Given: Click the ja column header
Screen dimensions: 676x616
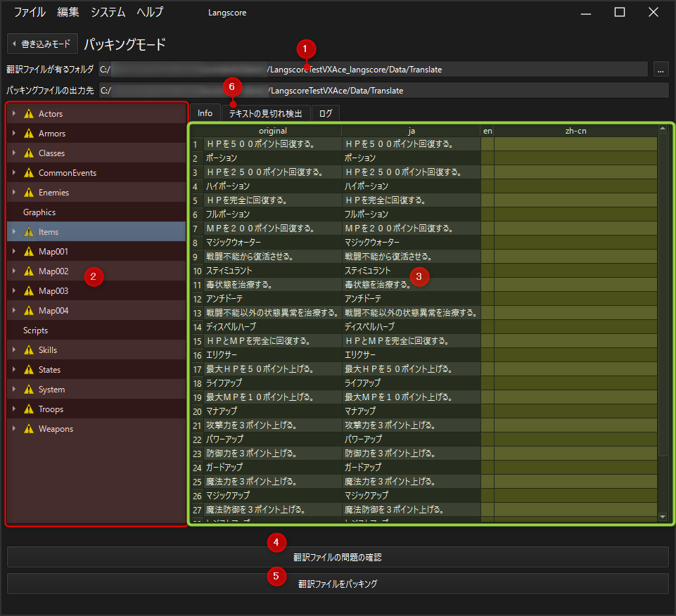Looking at the screenshot, I should click(412, 131).
